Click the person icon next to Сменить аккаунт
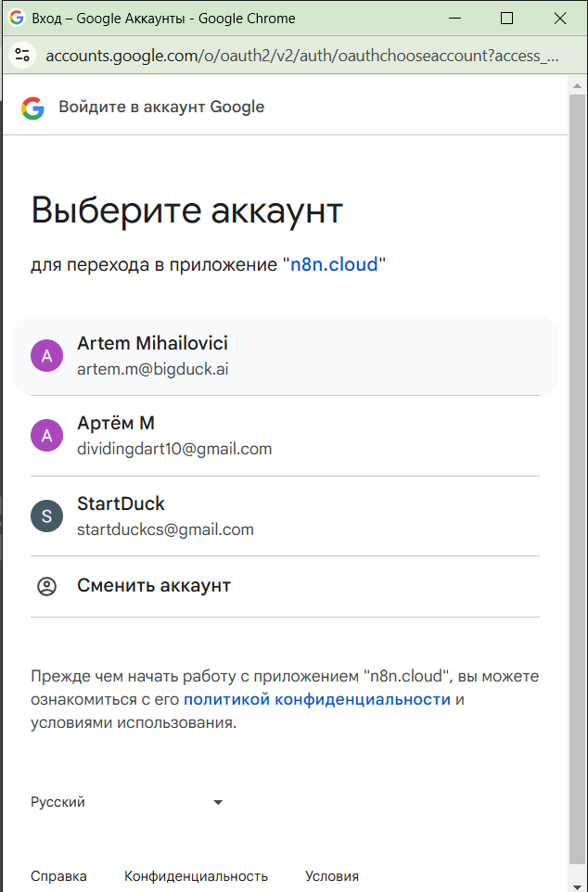Screen dimensions: 588x892 point(46,587)
